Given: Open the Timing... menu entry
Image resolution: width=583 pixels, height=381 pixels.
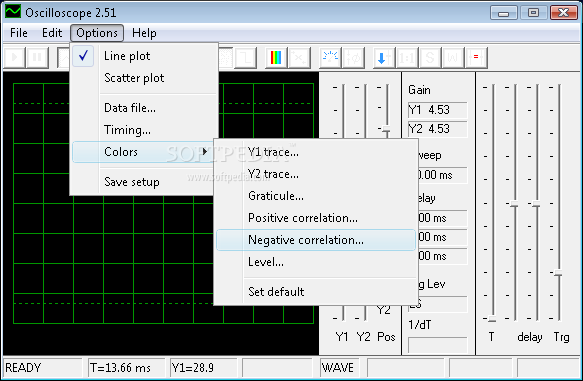Looking at the screenshot, I should tap(145, 130).
